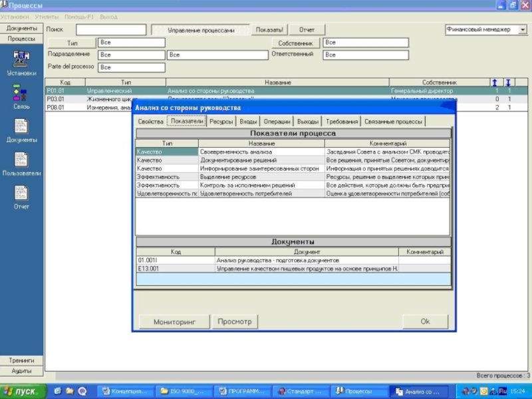Image resolution: width=532 pixels, height=399 pixels.
Task: Click the Ok button in dialog
Action: pyautogui.click(x=425, y=322)
